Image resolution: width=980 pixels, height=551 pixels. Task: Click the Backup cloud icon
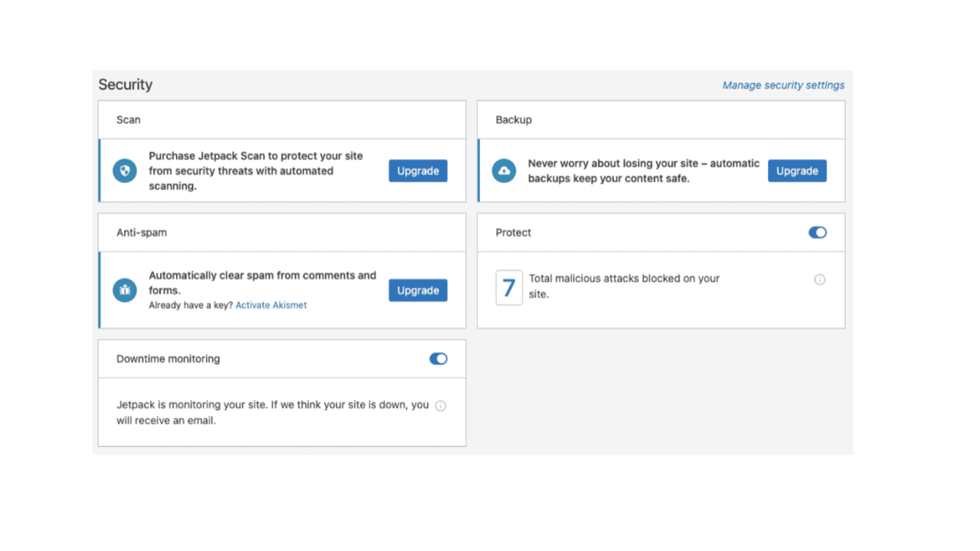[504, 171]
